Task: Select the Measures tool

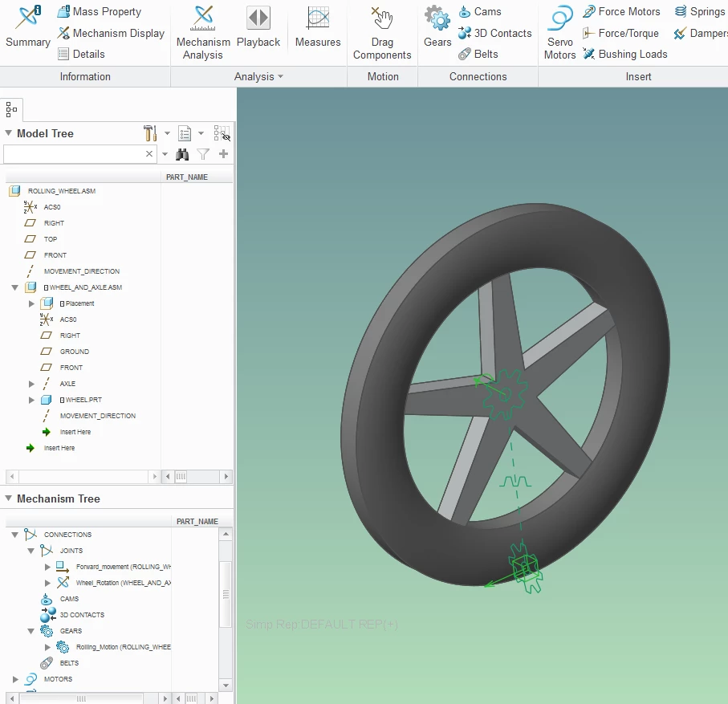Action: (x=317, y=32)
